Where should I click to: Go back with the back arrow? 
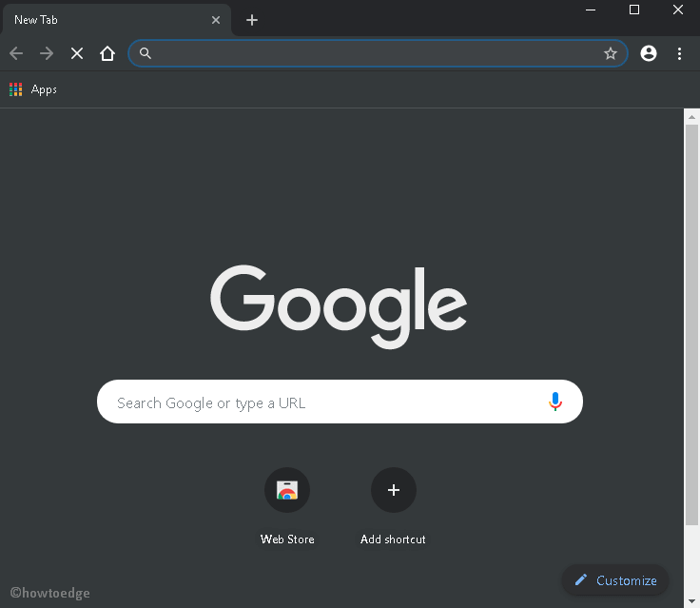tap(16, 53)
